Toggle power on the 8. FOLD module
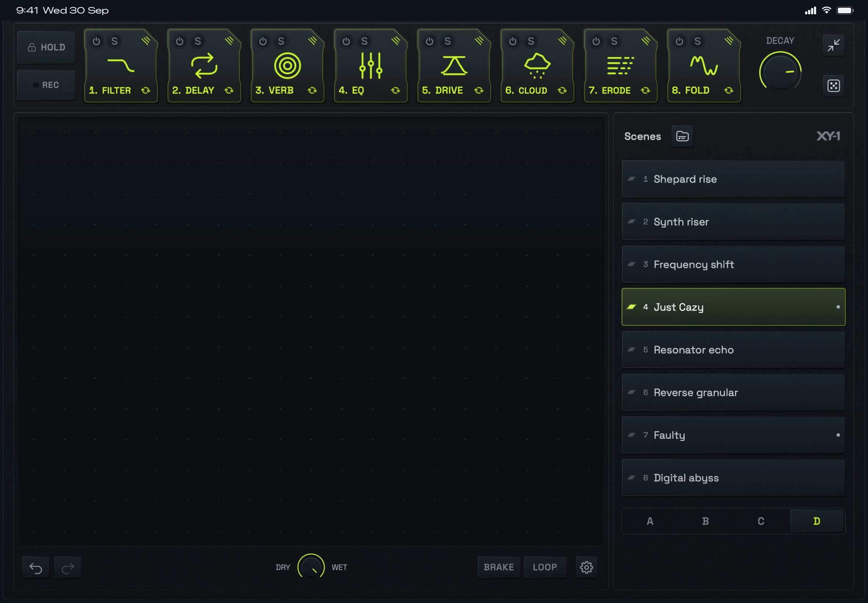This screenshot has height=603, width=868. pos(679,41)
